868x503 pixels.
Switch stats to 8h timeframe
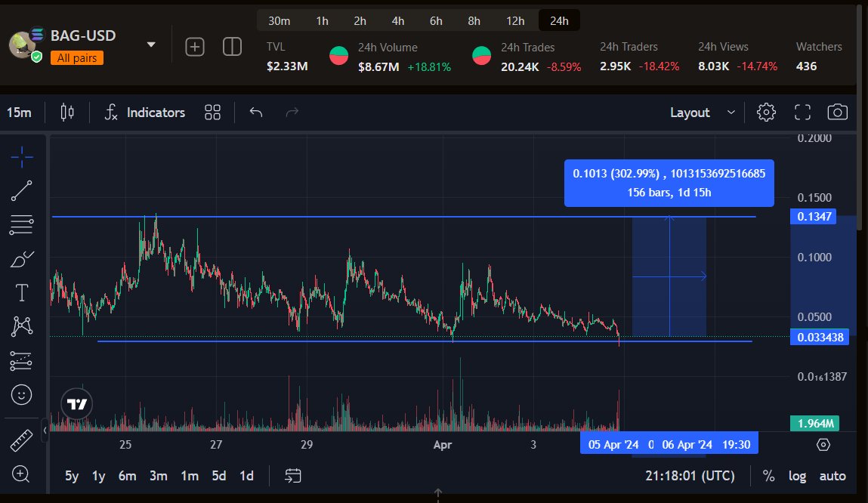[x=474, y=21]
